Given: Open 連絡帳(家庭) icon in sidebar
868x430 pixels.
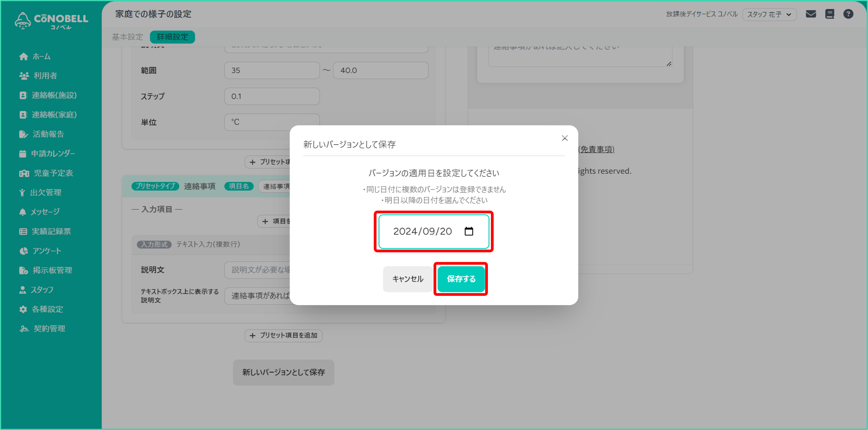Looking at the screenshot, I should tap(23, 115).
